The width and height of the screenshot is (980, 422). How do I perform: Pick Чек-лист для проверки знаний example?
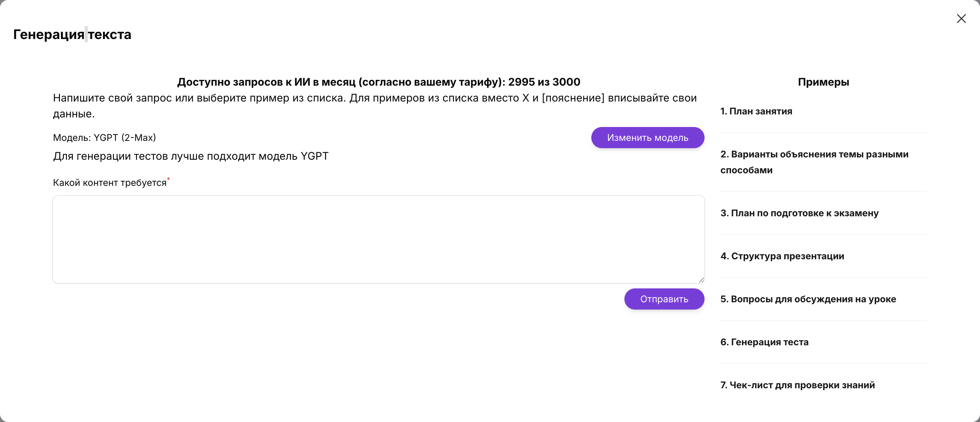[x=797, y=385]
